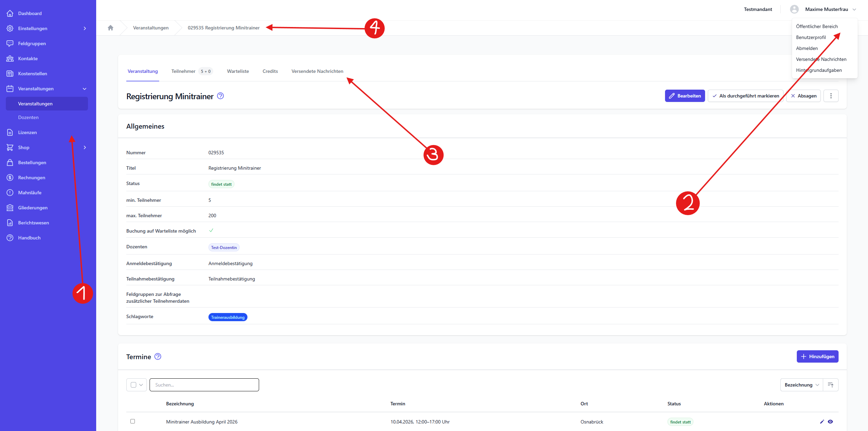Click the user avatar icon
The image size is (868, 431).
coord(794,9)
